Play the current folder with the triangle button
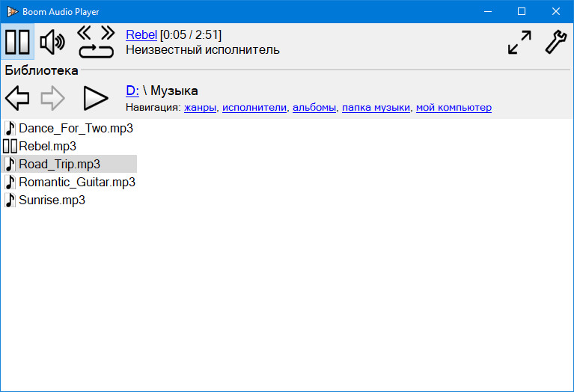The height and width of the screenshot is (392, 574). (96, 98)
